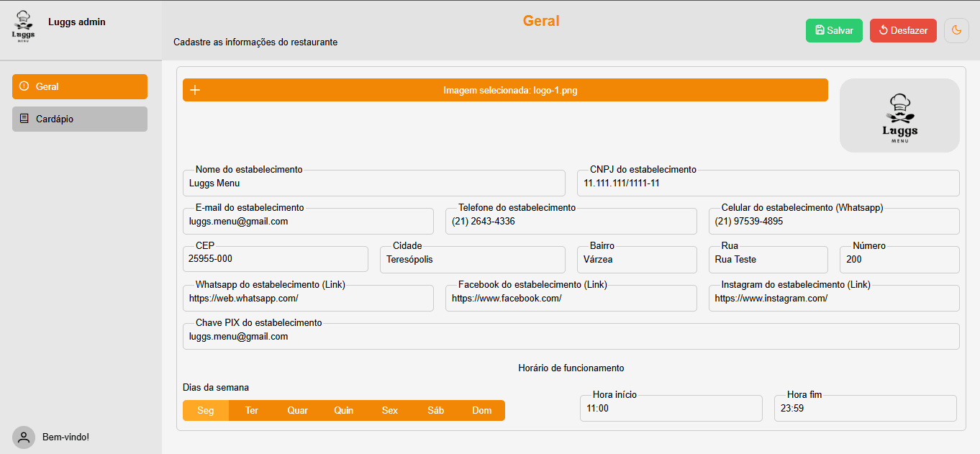Select Dom in days of the week
This screenshot has width=980, height=454.
pyautogui.click(x=482, y=410)
